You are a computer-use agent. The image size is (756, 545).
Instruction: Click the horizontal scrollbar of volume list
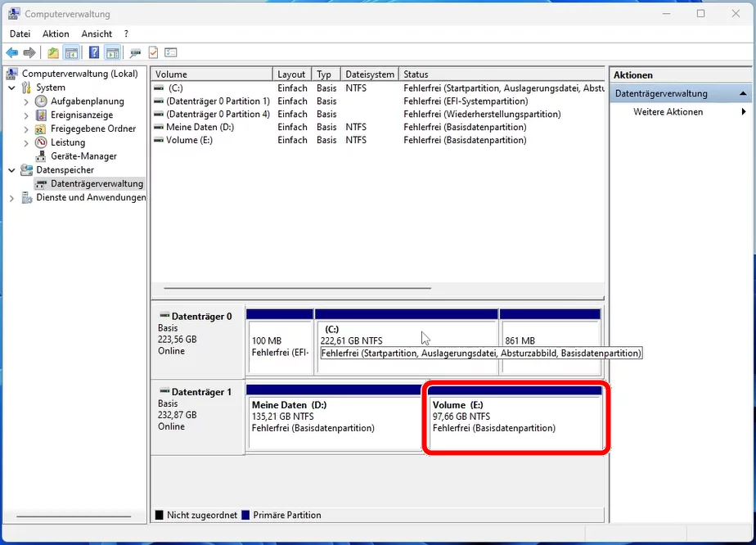pos(298,288)
